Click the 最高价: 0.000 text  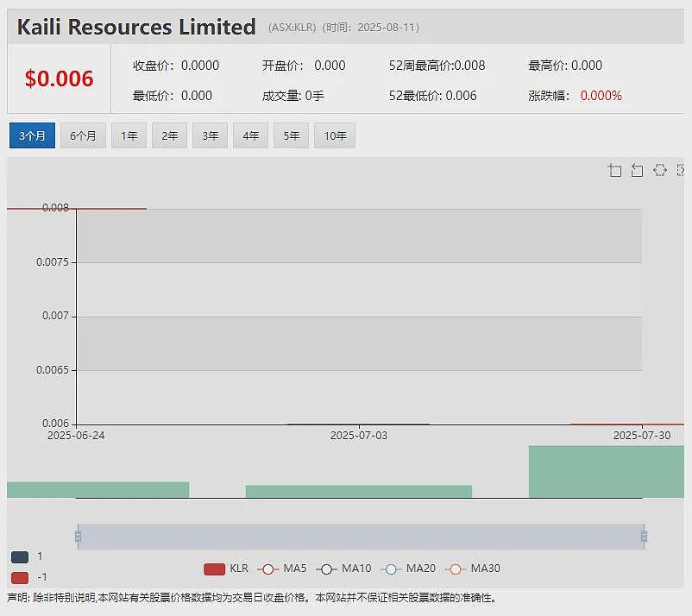[565, 66]
